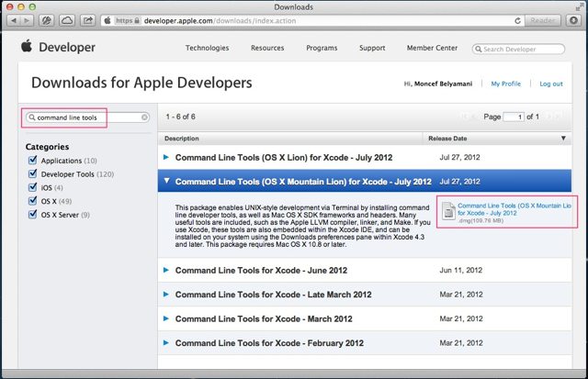588x379 pixels.
Task: Click the Downloads button in Safari toolbar
Action: (574, 19)
